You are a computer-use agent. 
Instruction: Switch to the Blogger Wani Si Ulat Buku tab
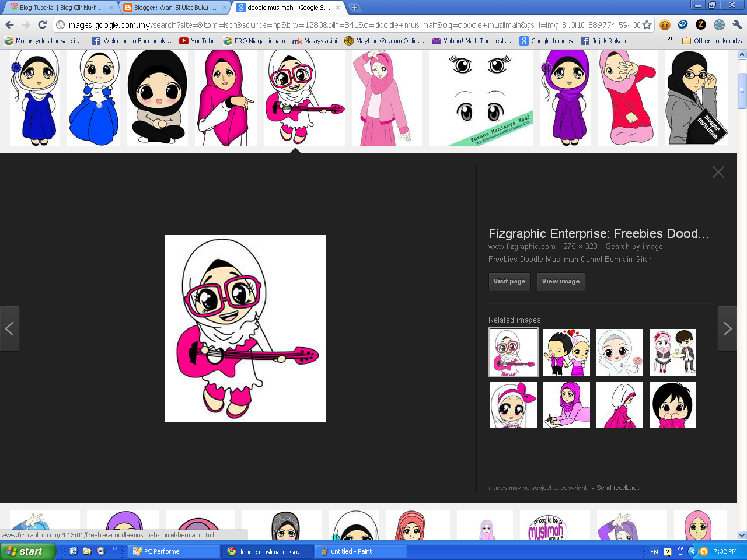tap(174, 8)
